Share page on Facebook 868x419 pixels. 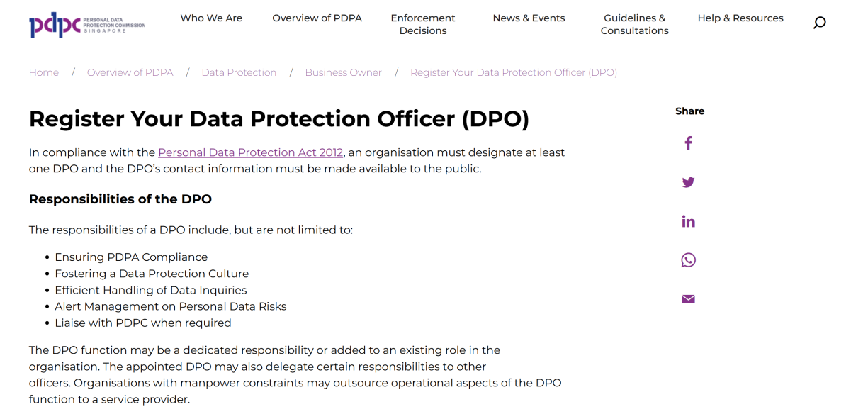click(688, 143)
